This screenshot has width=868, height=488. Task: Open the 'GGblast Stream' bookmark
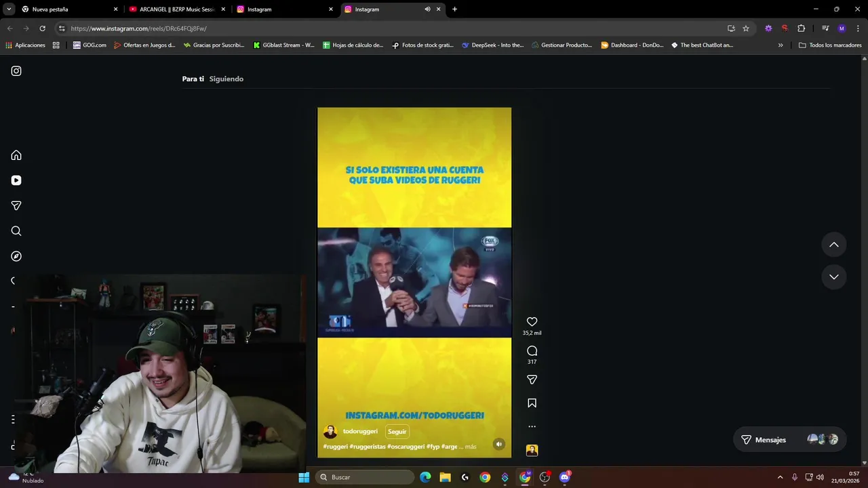point(283,45)
